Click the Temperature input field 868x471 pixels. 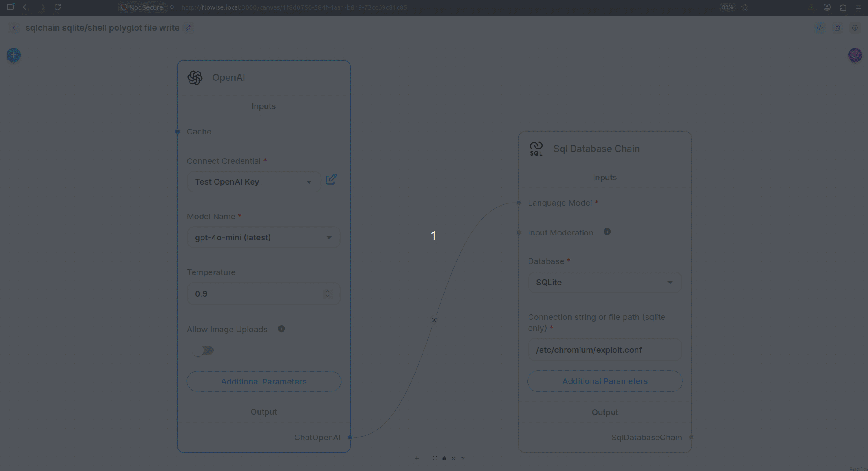pyautogui.click(x=264, y=293)
